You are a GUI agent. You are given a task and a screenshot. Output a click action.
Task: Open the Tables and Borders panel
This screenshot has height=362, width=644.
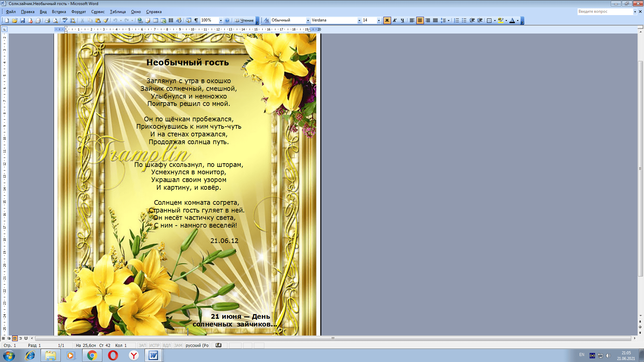tap(148, 20)
